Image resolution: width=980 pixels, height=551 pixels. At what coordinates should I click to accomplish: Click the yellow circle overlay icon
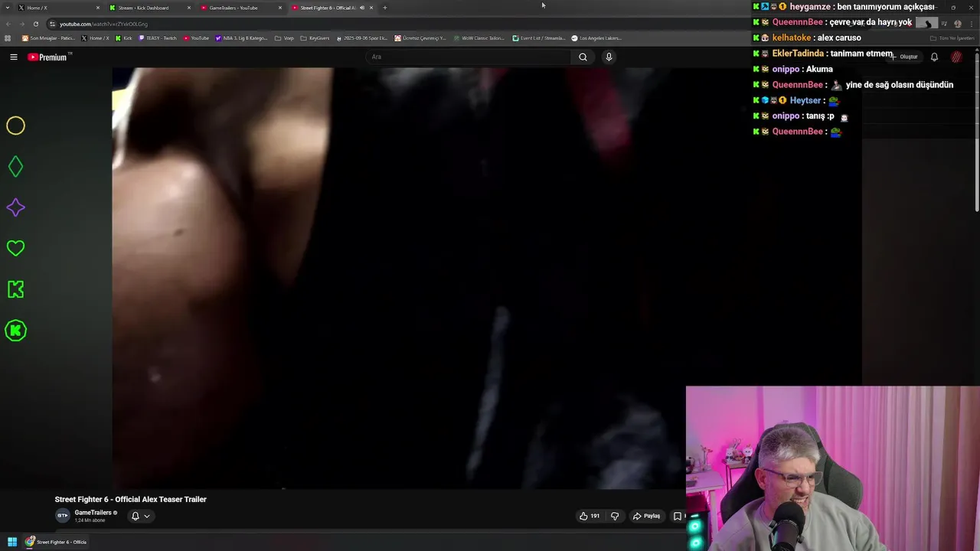pyautogui.click(x=15, y=126)
